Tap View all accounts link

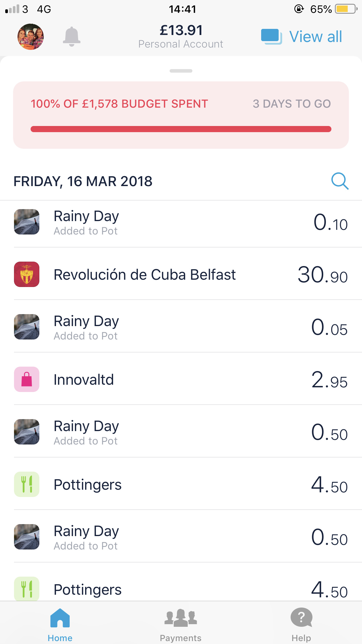tap(316, 37)
